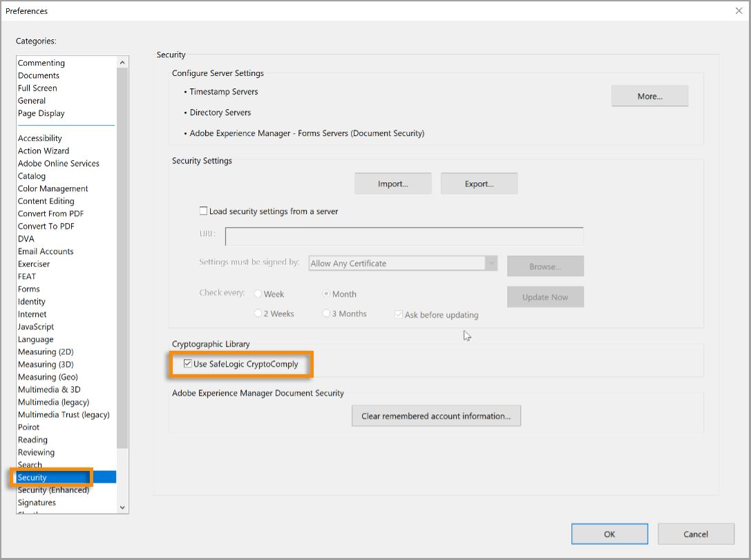Click Clear remembered account information button

(x=436, y=416)
